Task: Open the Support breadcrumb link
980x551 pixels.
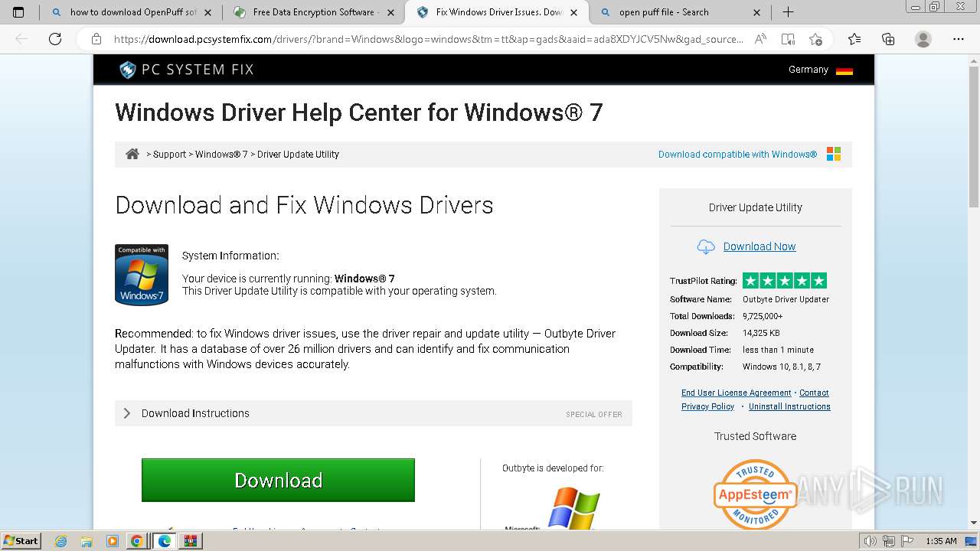Action: [x=169, y=154]
